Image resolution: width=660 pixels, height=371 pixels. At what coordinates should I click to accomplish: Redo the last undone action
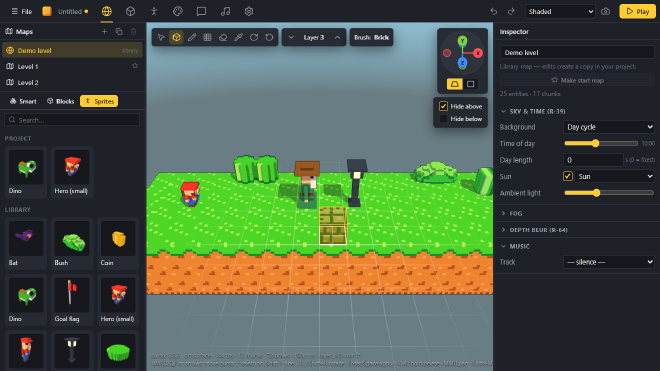point(511,11)
